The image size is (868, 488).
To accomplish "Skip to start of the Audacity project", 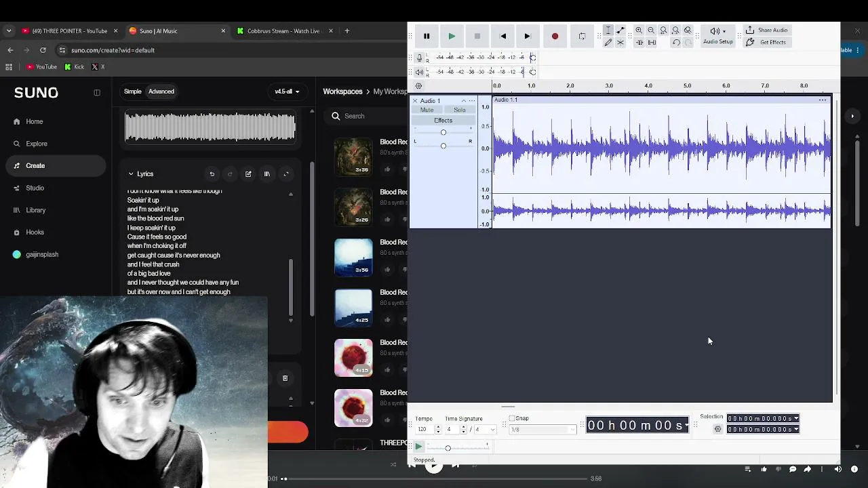I will 502,36.
